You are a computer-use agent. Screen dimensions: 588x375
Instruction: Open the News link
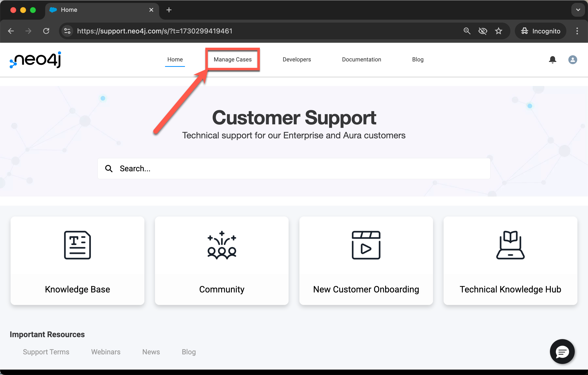(151, 352)
